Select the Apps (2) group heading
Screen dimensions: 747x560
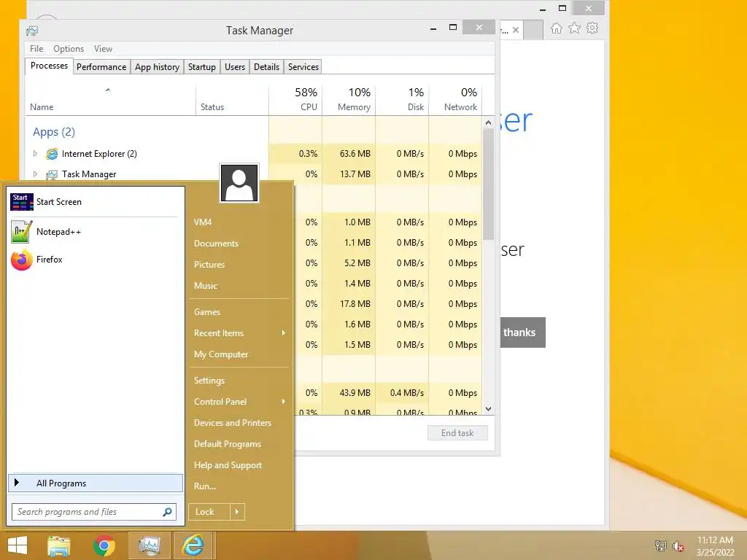click(54, 132)
